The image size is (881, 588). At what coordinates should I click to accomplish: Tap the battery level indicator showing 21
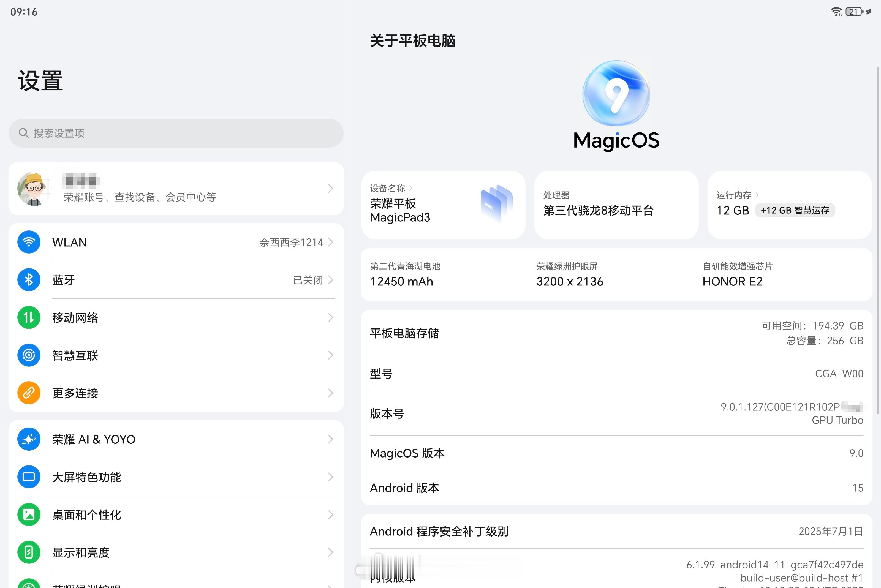coord(854,12)
